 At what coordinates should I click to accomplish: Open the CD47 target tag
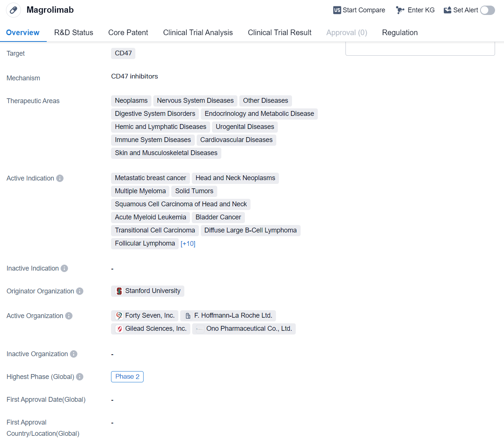click(123, 53)
